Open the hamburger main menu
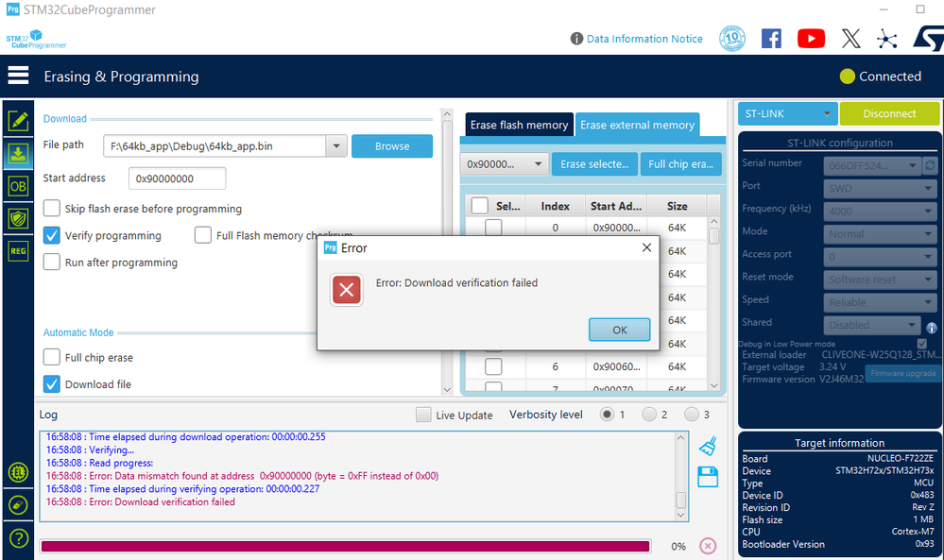This screenshot has width=944, height=560. pyautogui.click(x=18, y=76)
